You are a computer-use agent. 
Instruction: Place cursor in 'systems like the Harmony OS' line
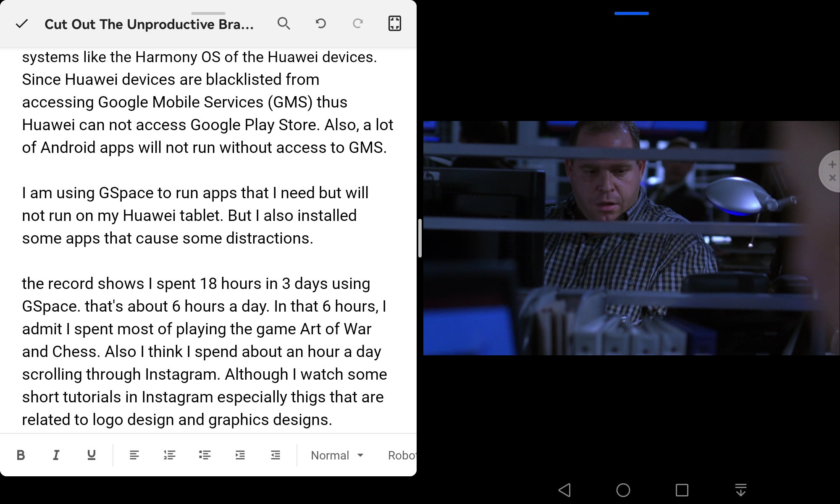coord(199,57)
